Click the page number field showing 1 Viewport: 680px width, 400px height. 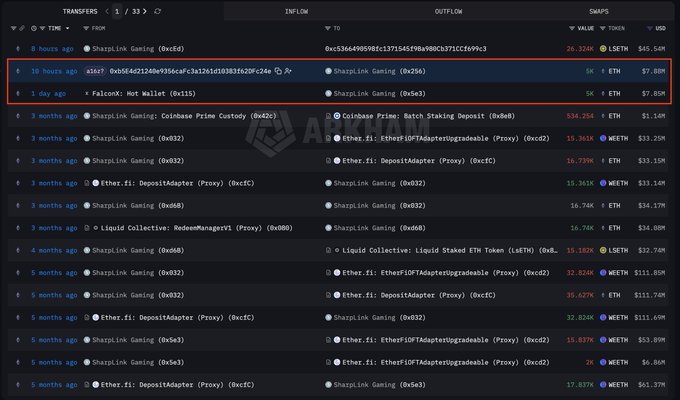point(117,11)
